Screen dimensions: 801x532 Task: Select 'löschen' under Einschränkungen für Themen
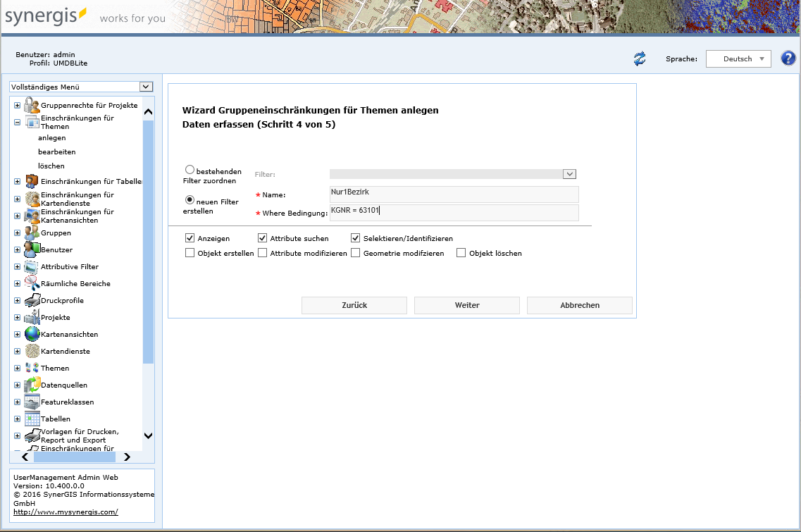tap(51, 166)
